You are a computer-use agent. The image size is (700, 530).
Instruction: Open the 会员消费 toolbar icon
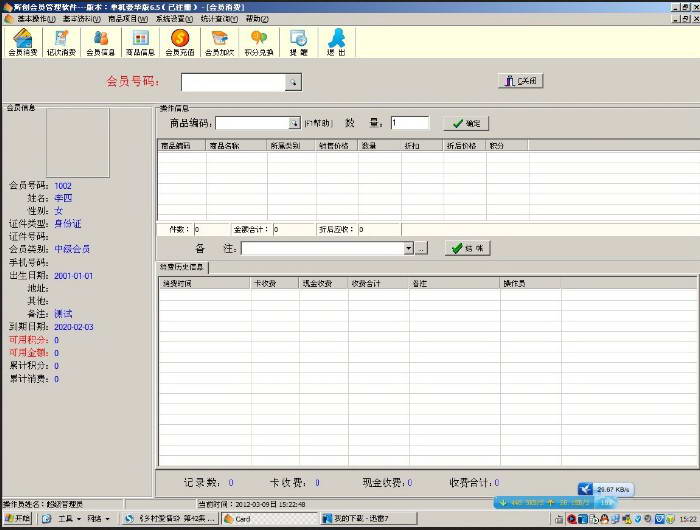23,42
